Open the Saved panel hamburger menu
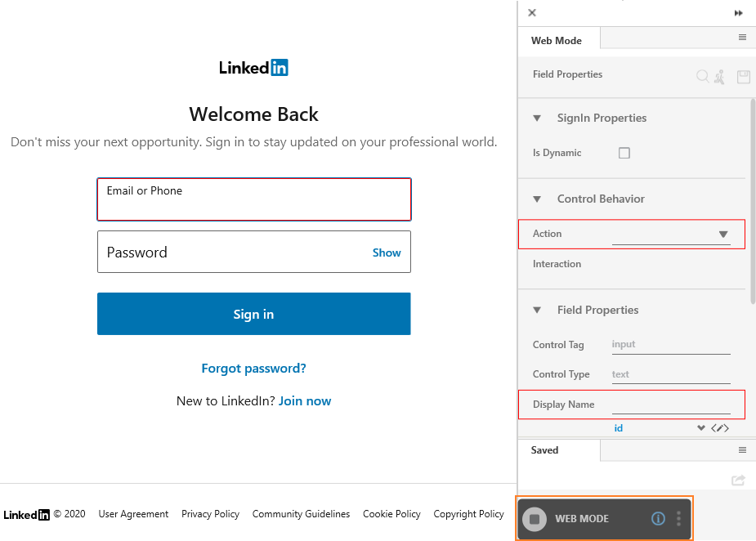The height and width of the screenshot is (541, 756). coord(742,449)
